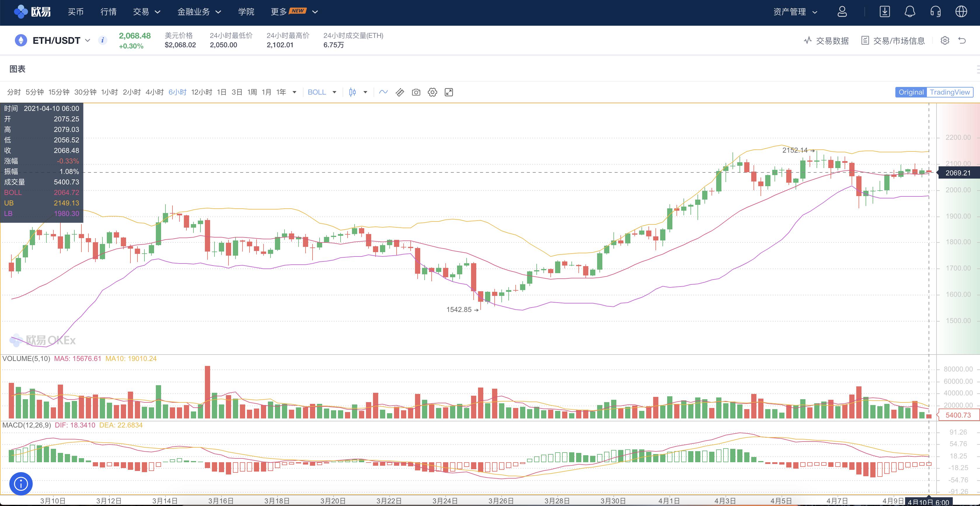This screenshot has height=506, width=980.
Task: Select the 1日 interval
Action: point(222,92)
